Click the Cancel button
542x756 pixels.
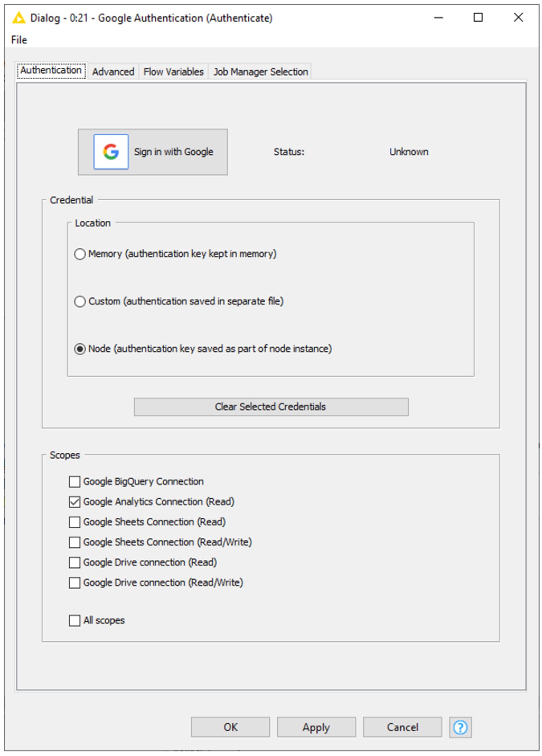[402, 727]
